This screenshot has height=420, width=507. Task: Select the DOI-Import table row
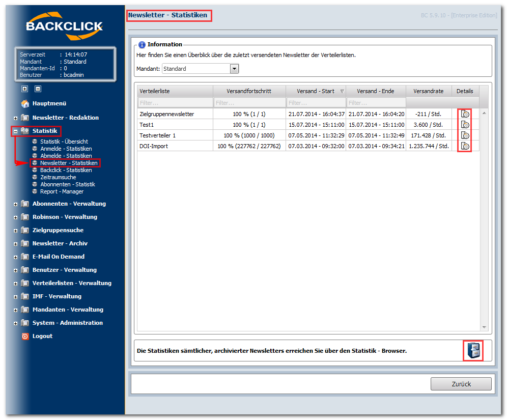308,146
